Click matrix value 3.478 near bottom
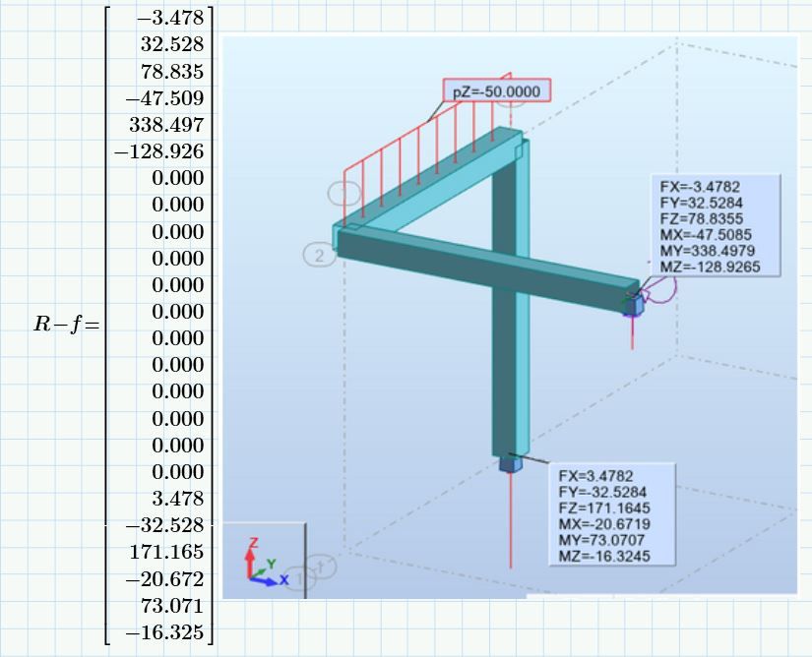Screen dimensions: 812x657 [x=178, y=499]
